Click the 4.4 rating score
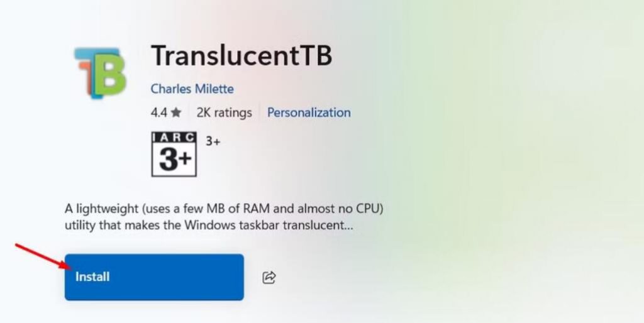 (158, 112)
